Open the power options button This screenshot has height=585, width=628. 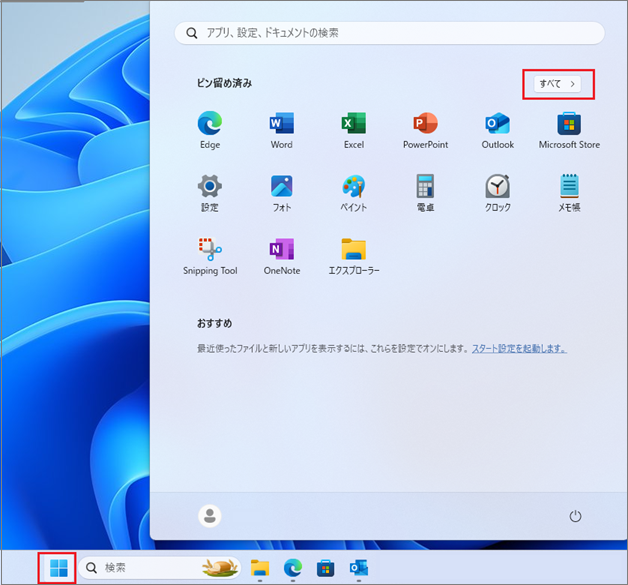coord(575,516)
